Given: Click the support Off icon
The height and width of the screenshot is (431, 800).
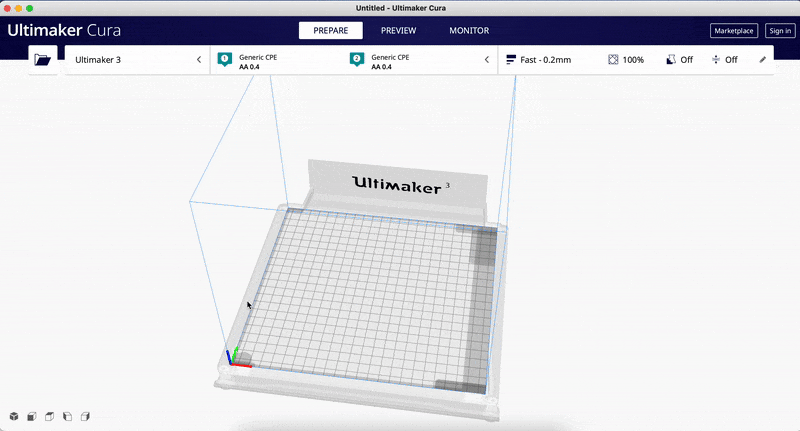Looking at the screenshot, I should tap(671, 60).
